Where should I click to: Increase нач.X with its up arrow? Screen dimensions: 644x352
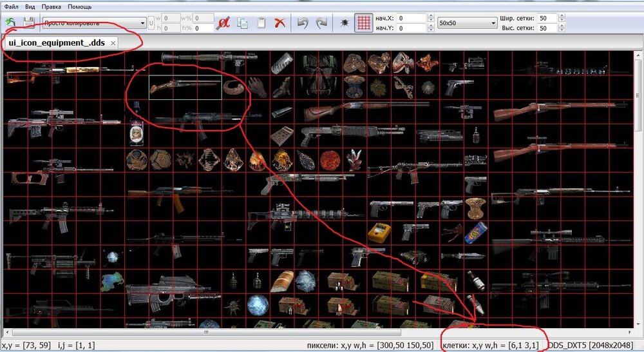tap(431, 16)
